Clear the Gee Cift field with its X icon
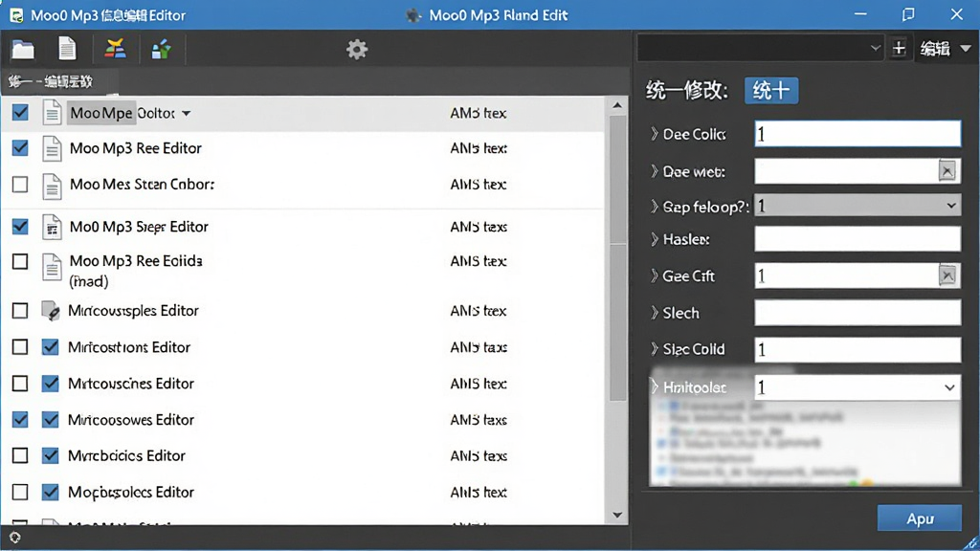 pos(947,275)
